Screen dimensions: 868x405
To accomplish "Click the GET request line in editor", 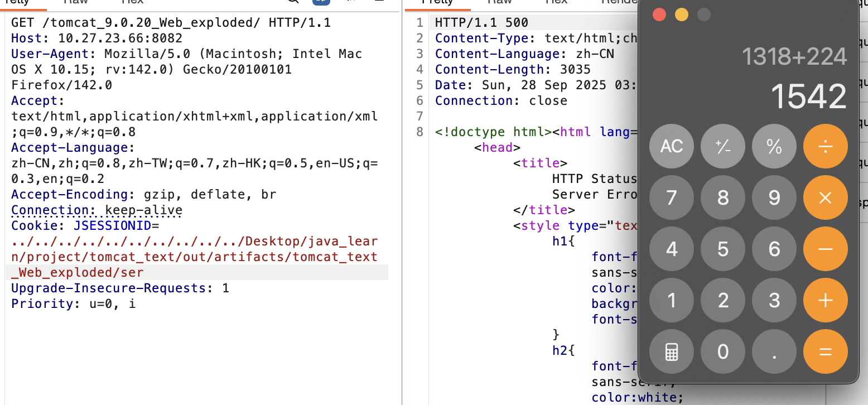I will coord(171,23).
